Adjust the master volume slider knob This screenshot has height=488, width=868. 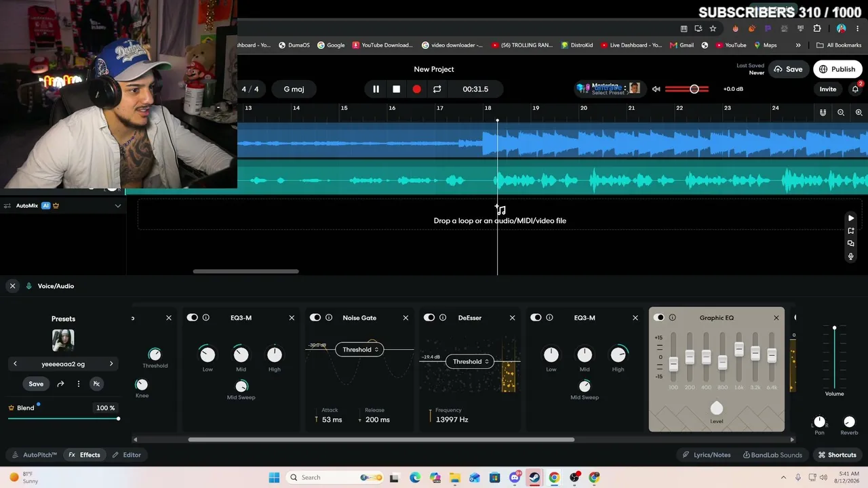[694, 89]
